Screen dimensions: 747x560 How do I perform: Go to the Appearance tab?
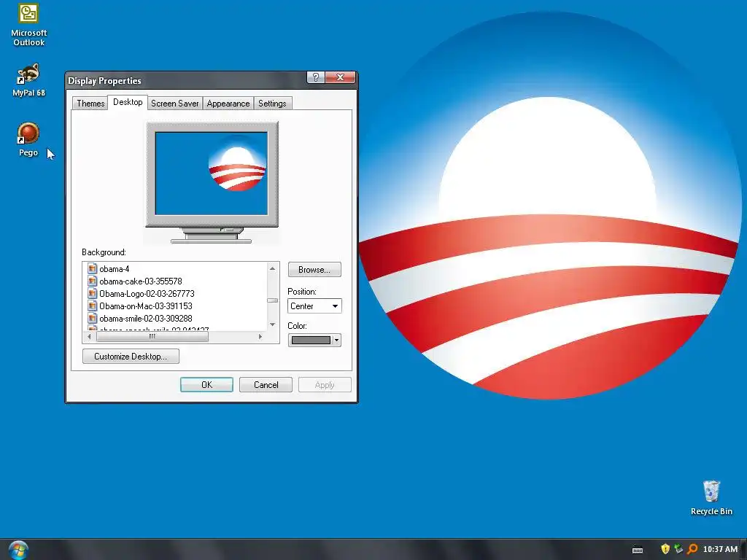coord(228,104)
